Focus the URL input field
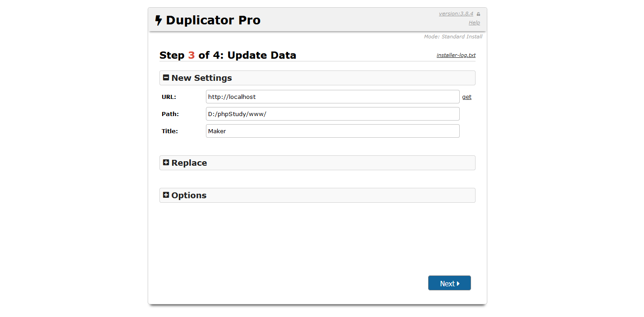This screenshot has height=317, width=644. pos(332,97)
